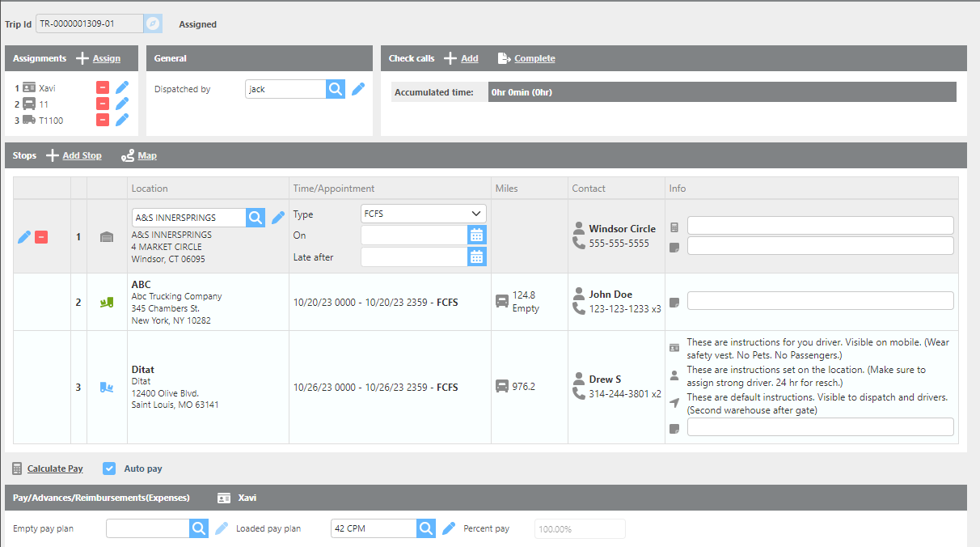Toggle the Auto pay checkbox
The height and width of the screenshot is (547, 980).
tap(109, 469)
